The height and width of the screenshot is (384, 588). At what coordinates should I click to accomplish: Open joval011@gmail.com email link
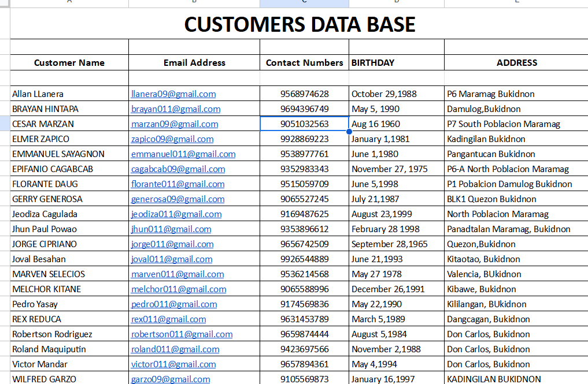[x=171, y=259]
